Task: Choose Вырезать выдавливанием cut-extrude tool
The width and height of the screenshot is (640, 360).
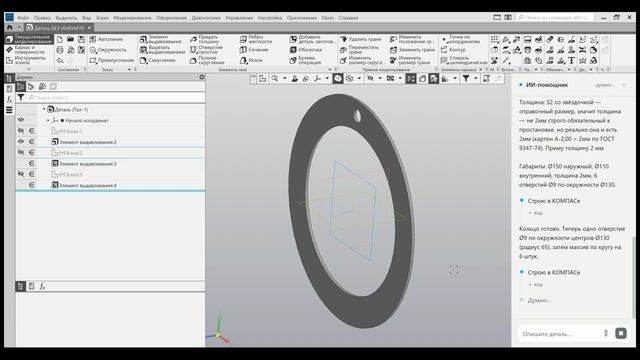Action: pos(162,50)
